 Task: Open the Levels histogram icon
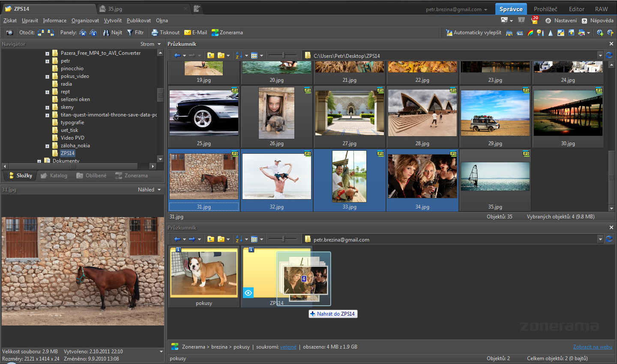coord(509,33)
